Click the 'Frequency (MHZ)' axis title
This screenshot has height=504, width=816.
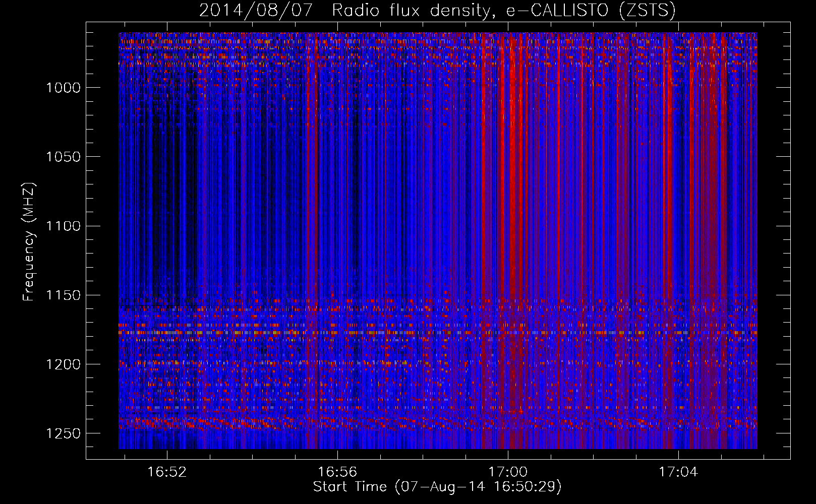click(29, 241)
